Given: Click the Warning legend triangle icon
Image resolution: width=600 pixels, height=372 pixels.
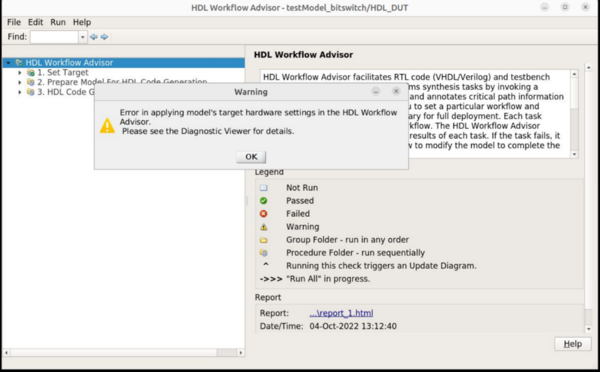Looking at the screenshot, I should tap(264, 227).
